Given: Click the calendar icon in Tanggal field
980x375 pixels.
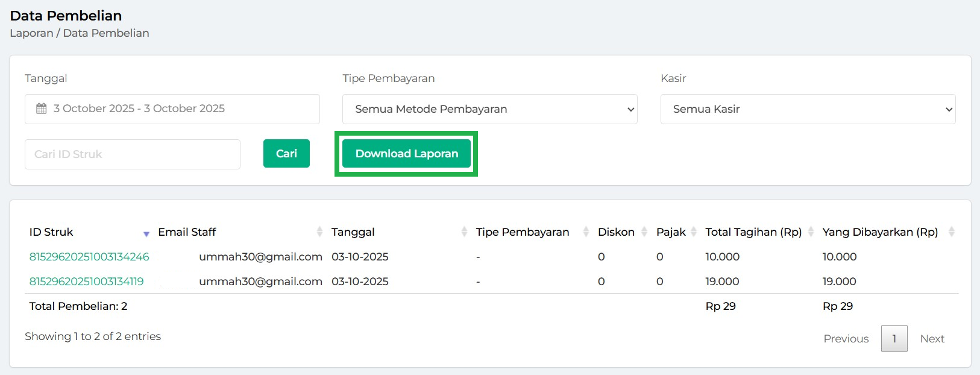Looking at the screenshot, I should [x=41, y=109].
